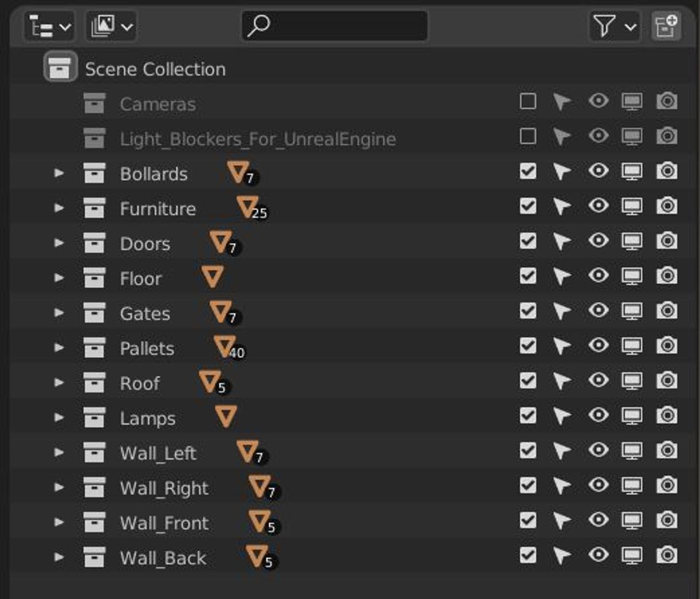The width and height of the screenshot is (700, 599).
Task: Click the Furniture mesh objects icon
Action: click(x=247, y=206)
